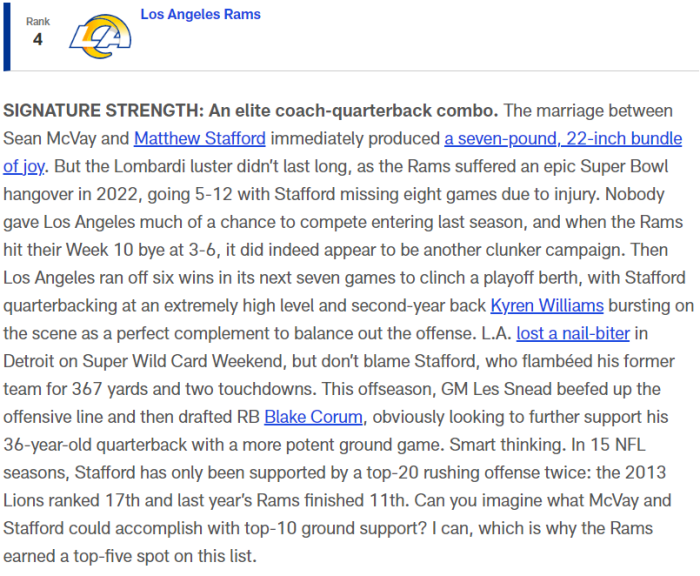Click the 'Rank' label
Image resolution: width=700 pixels, height=576 pixels.
(38, 21)
